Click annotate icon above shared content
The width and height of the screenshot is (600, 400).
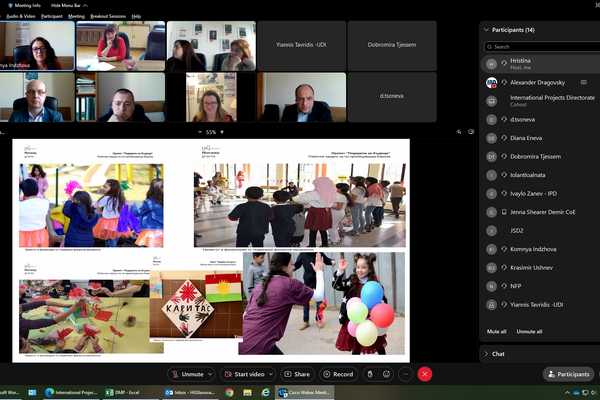[x=458, y=132]
